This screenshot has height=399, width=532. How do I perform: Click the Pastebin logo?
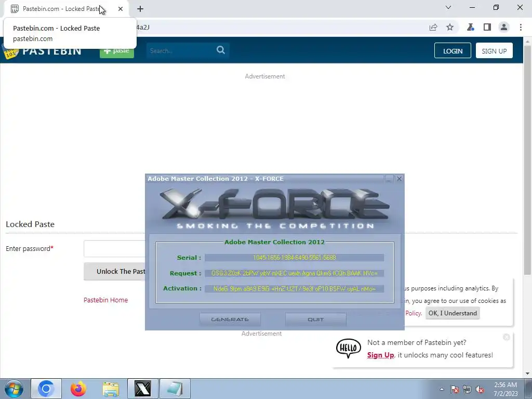[x=43, y=51]
